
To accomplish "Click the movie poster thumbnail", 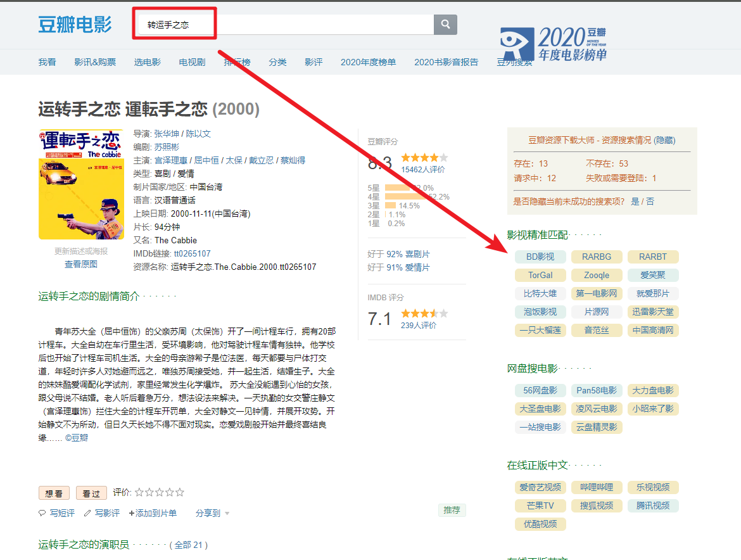I will click(x=81, y=185).
